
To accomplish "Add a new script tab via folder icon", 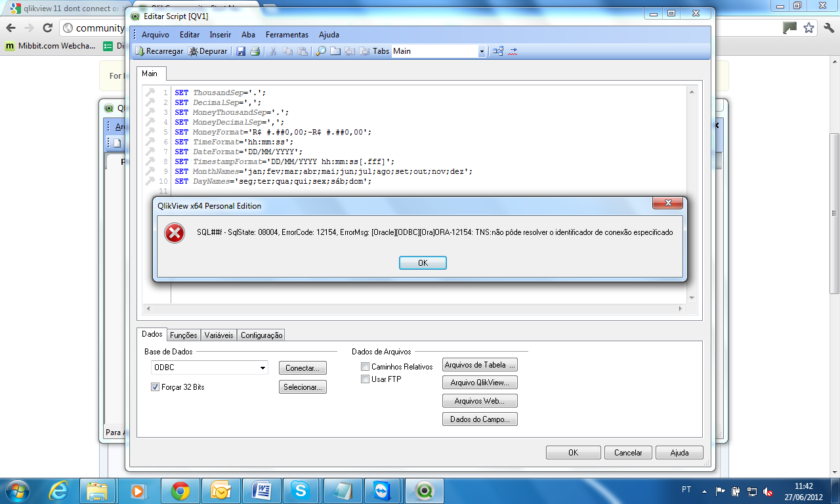I will pos(335,51).
